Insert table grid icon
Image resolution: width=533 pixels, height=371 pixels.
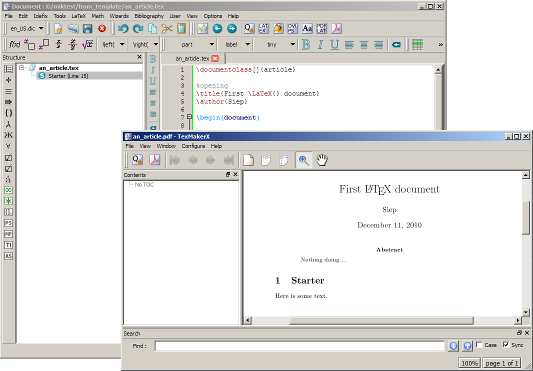click(x=417, y=45)
